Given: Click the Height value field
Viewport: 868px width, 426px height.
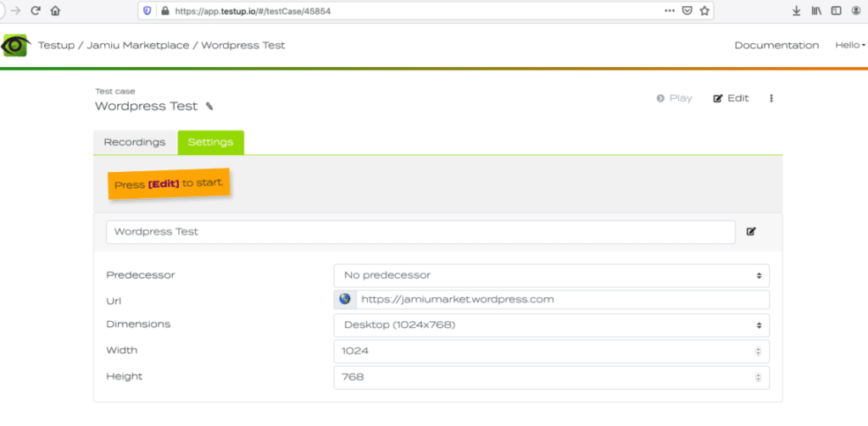Looking at the screenshot, I should pyautogui.click(x=551, y=378).
